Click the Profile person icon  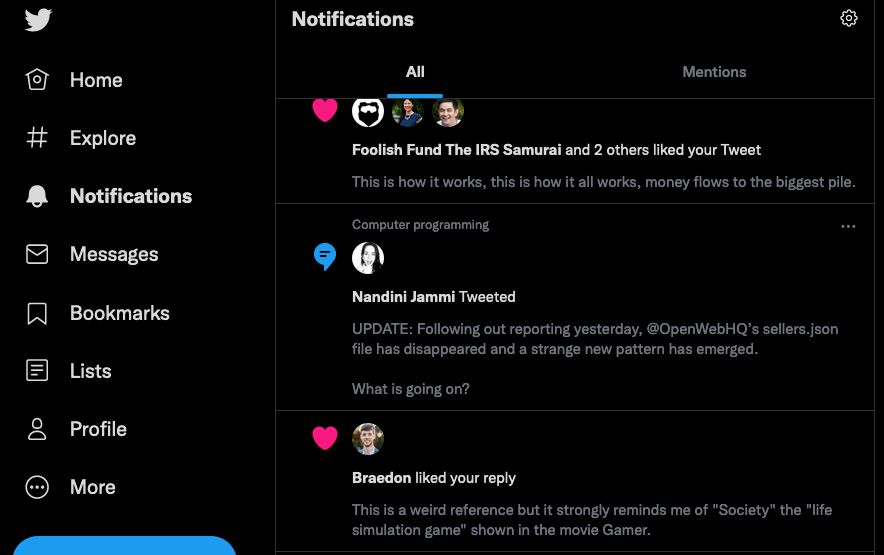tap(37, 429)
